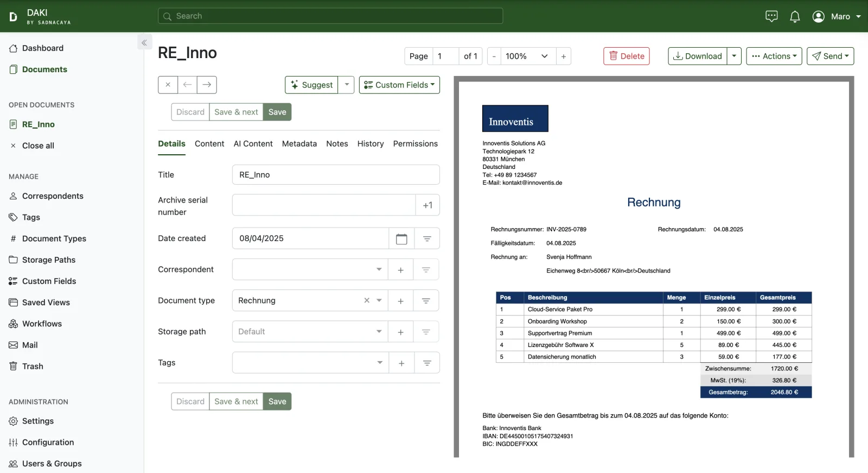This screenshot has height=473, width=868.
Task: Click the top Save button
Action: click(x=277, y=112)
